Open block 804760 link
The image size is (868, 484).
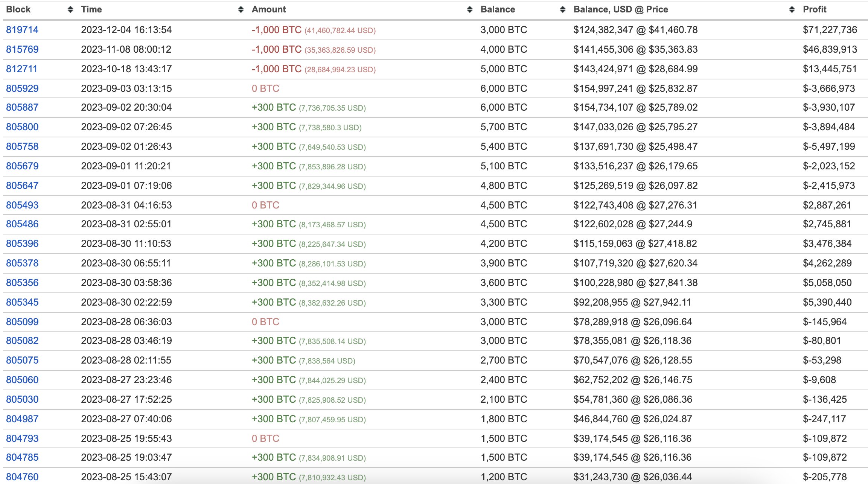pos(22,477)
